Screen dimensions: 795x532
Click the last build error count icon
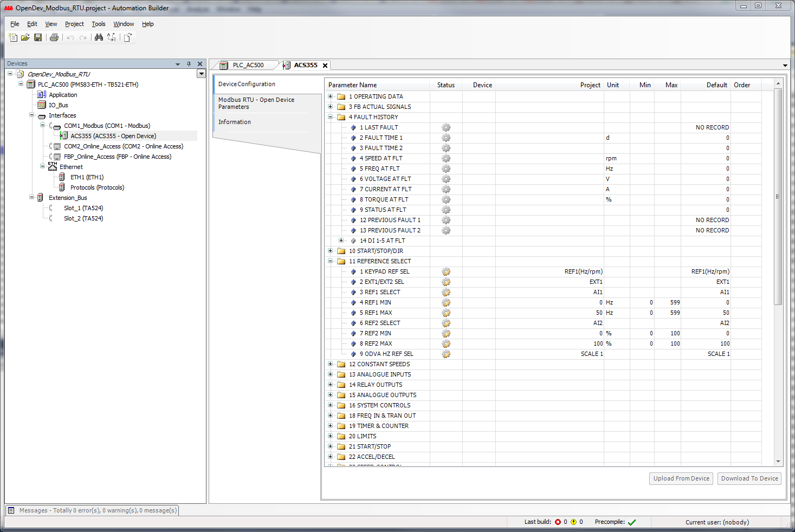[558, 522]
